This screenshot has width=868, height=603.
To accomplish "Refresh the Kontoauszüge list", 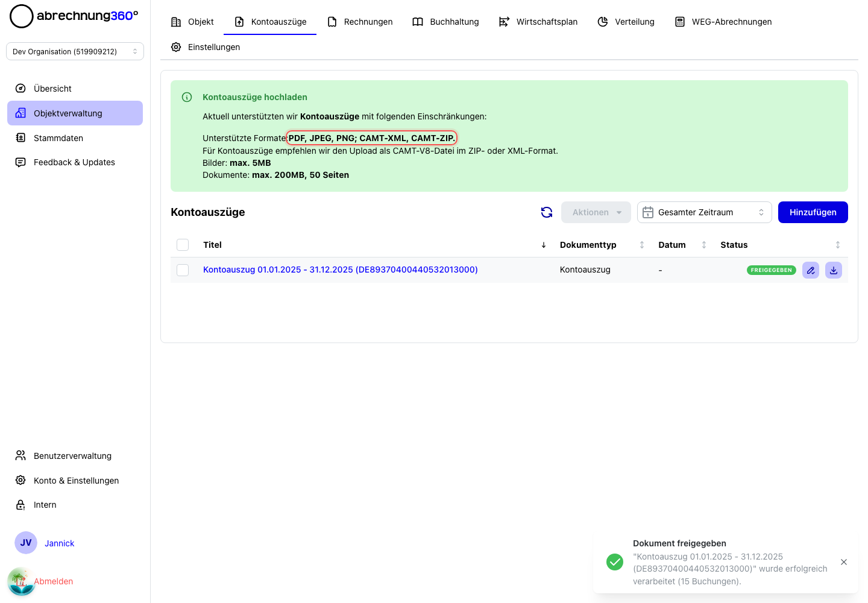I will pyautogui.click(x=547, y=212).
